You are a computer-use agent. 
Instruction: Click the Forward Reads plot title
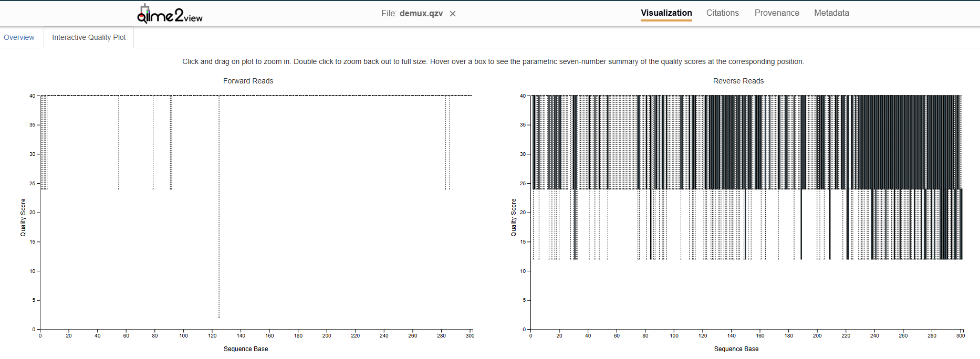[x=248, y=81]
